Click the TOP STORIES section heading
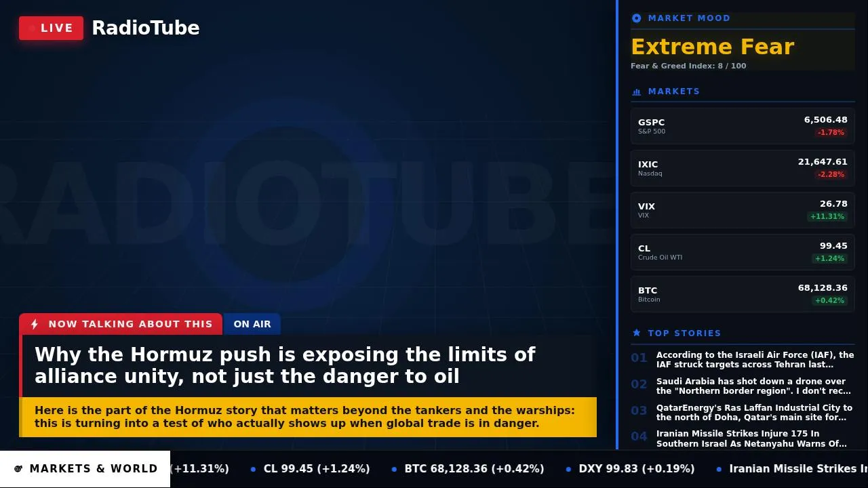Screen dimensions: 868x488 coord(684,333)
